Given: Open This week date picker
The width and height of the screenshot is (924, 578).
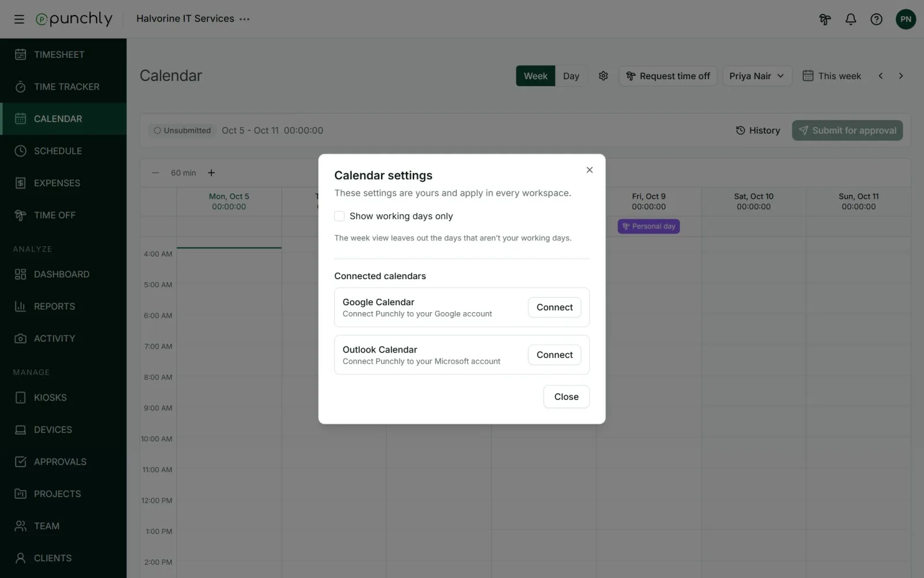Looking at the screenshot, I should pyautogui.click(x=832, y=76).
